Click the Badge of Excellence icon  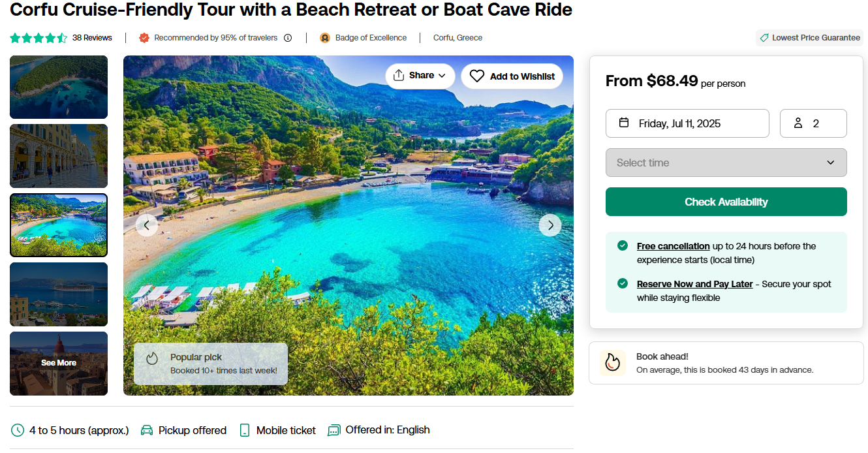325,38
